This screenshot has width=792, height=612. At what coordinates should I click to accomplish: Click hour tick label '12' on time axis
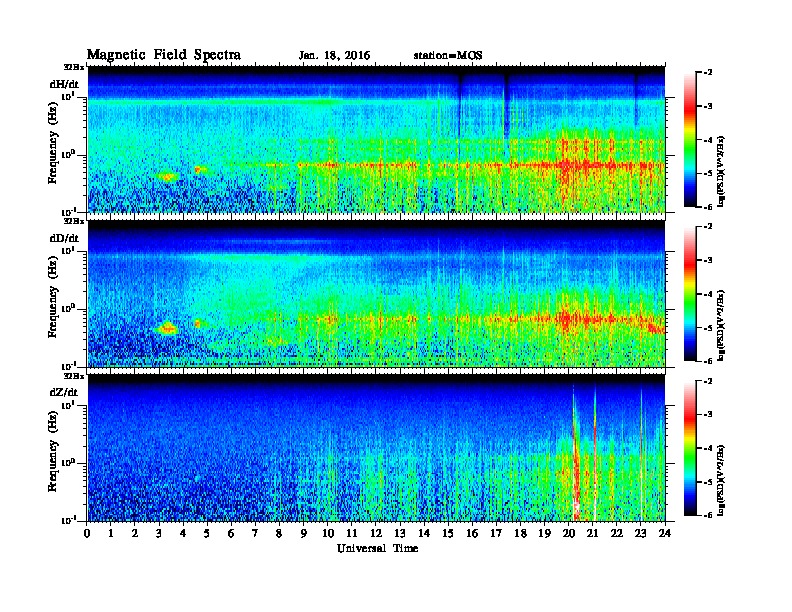[376, 533]
